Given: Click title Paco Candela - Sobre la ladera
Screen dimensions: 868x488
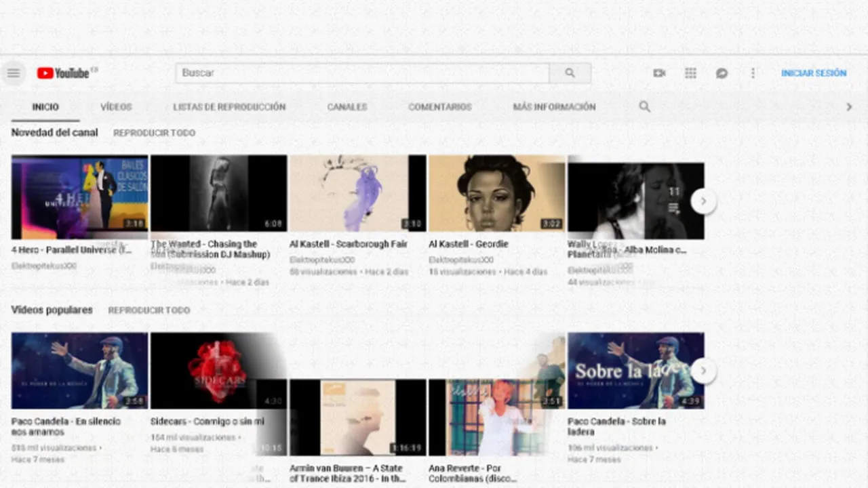Looking at the screenshot, I should coord(616,426).
